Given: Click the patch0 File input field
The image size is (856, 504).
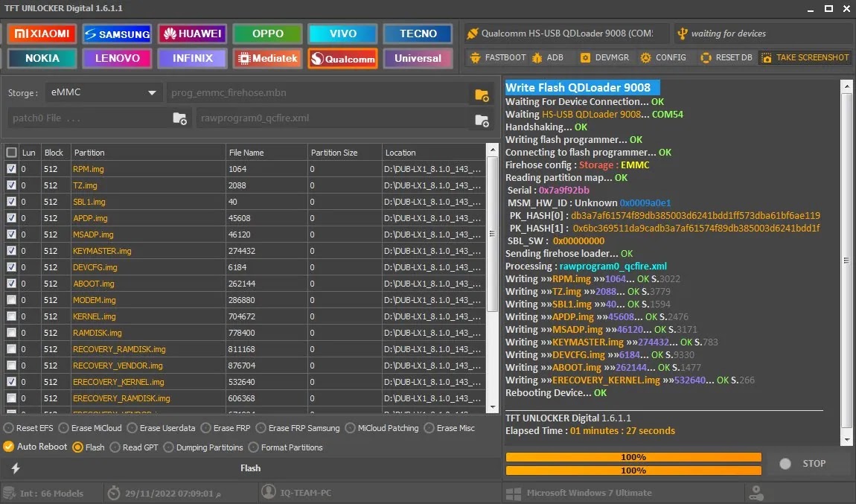Looking at the screenshot, I should point(90,118).
